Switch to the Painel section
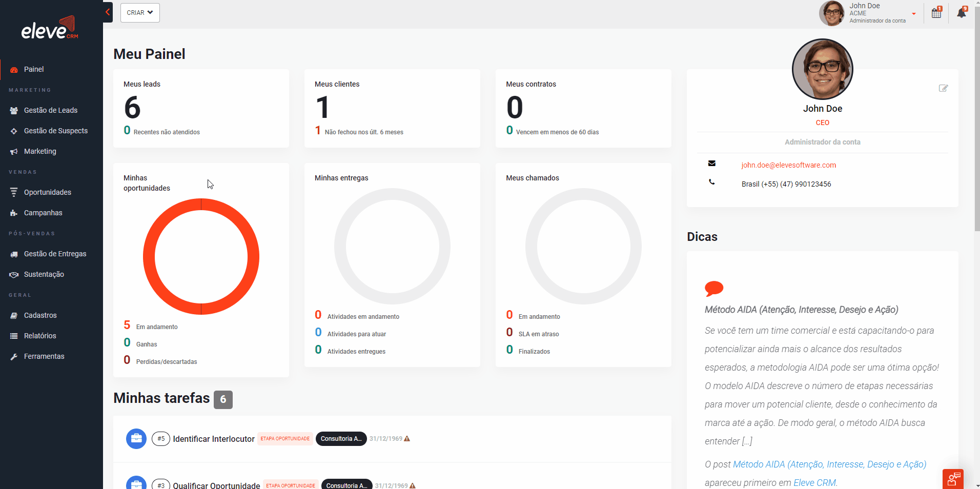 tap(34, 69)
